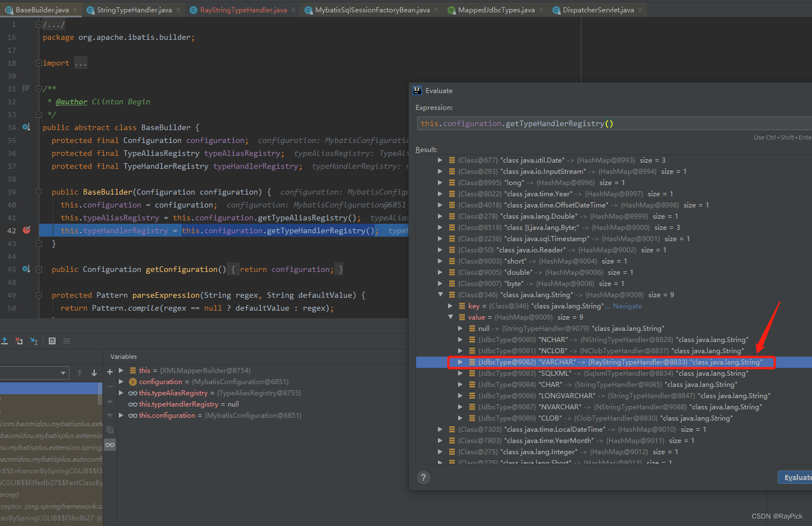Click the Evaluate Expression calculator icon
812x526 pixels.
[52, 341]
